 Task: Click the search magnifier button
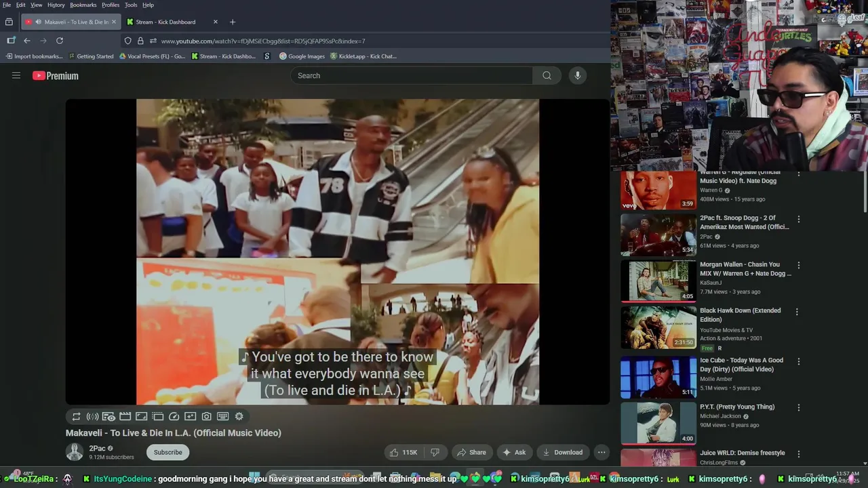coord(547,75)
